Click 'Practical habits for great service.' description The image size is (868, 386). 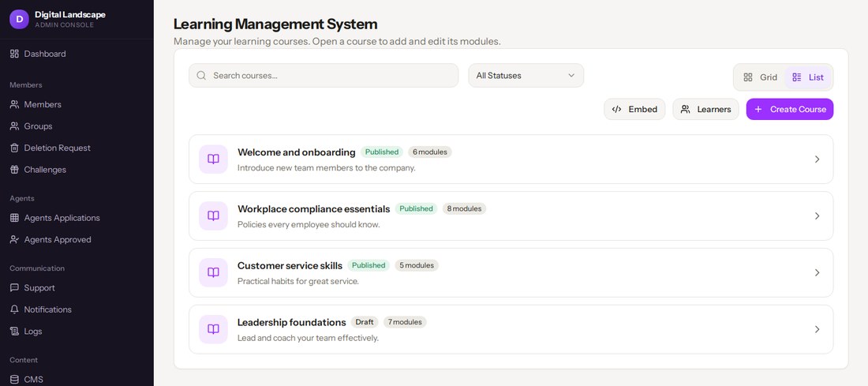(298, 281)
